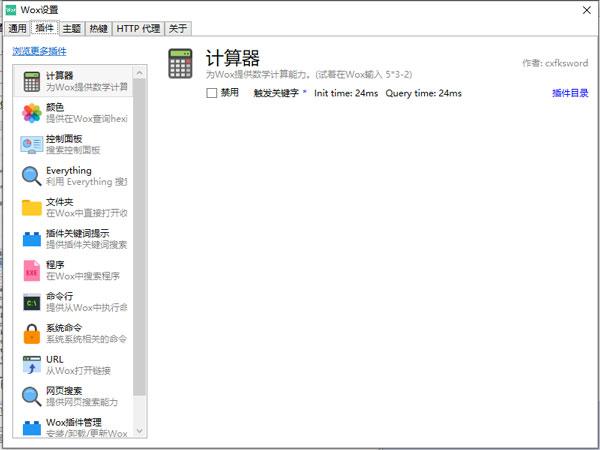
Task: Select the pink EXE program plugin icon
Action: pyautogui.click(x=32, y=271)
